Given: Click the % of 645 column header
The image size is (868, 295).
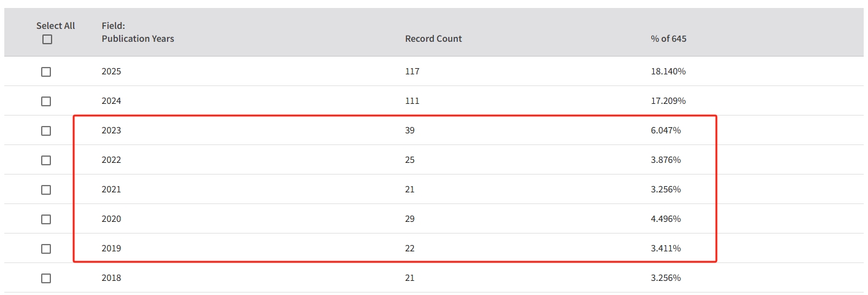Looking at the screenshot, I should point(668,39).
